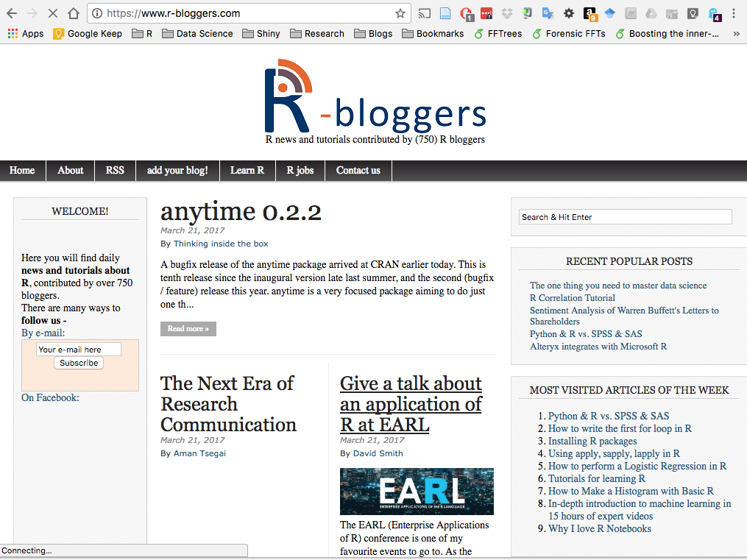Screen dimensions: 747x560
Task: Click the Dropbox extension icon
Action: point(507,13)
